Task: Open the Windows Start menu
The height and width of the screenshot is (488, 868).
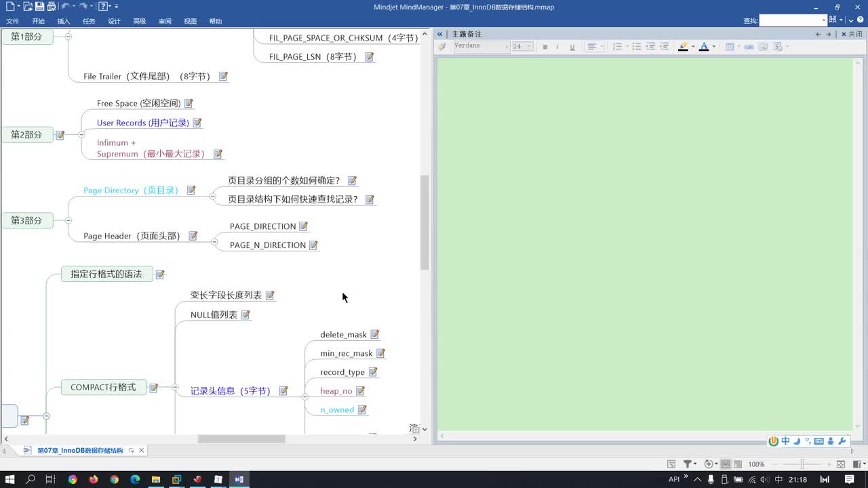Action: [x=10, y=479]
